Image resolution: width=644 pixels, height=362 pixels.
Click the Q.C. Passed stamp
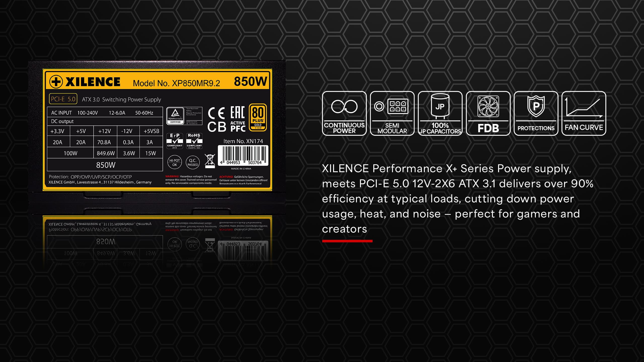coord(193,162)
